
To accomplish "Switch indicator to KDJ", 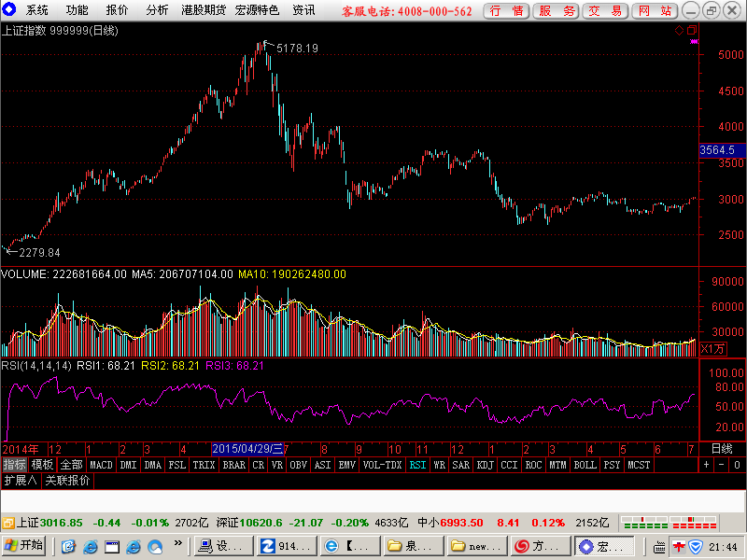I will tap(485, 465).
